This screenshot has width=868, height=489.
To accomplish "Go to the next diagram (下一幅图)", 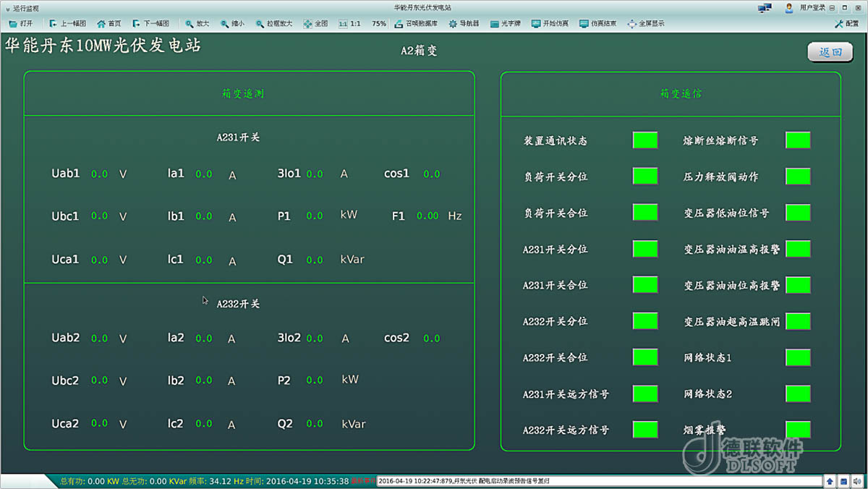I will (150, 24).
